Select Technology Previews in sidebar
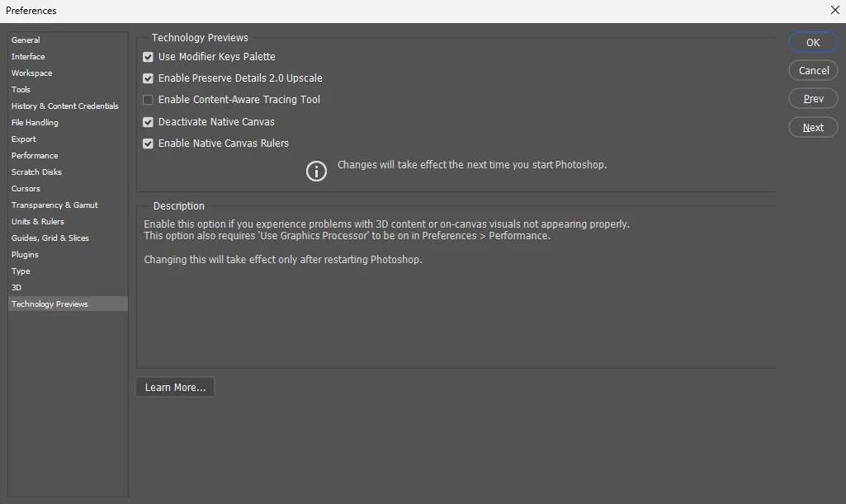The height and width of the screenshot is (504, 846). (68, 304)
